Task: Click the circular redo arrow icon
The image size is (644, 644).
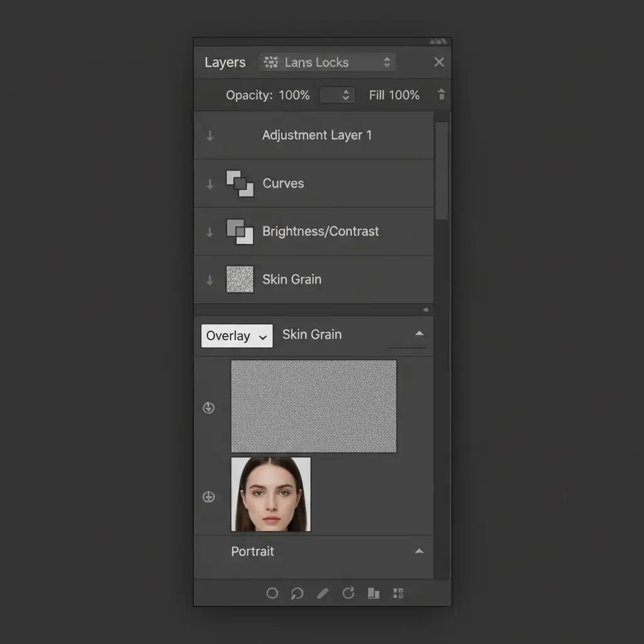Action: pos(348,593)
